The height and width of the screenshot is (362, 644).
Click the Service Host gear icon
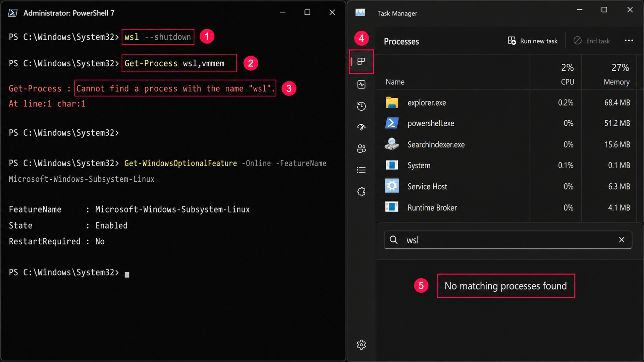pyautogui.click(x=392, y=186)
